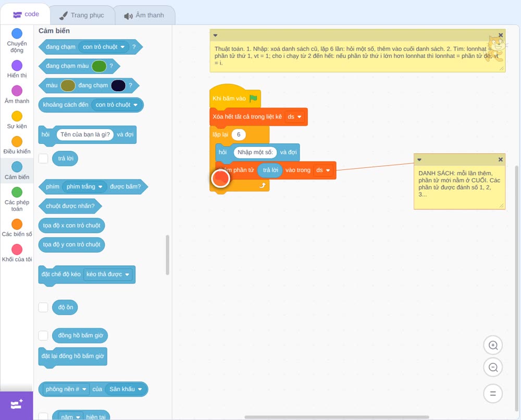
Task: Open the kéo thả được dropdown
Action: click(x=108, y=274)
